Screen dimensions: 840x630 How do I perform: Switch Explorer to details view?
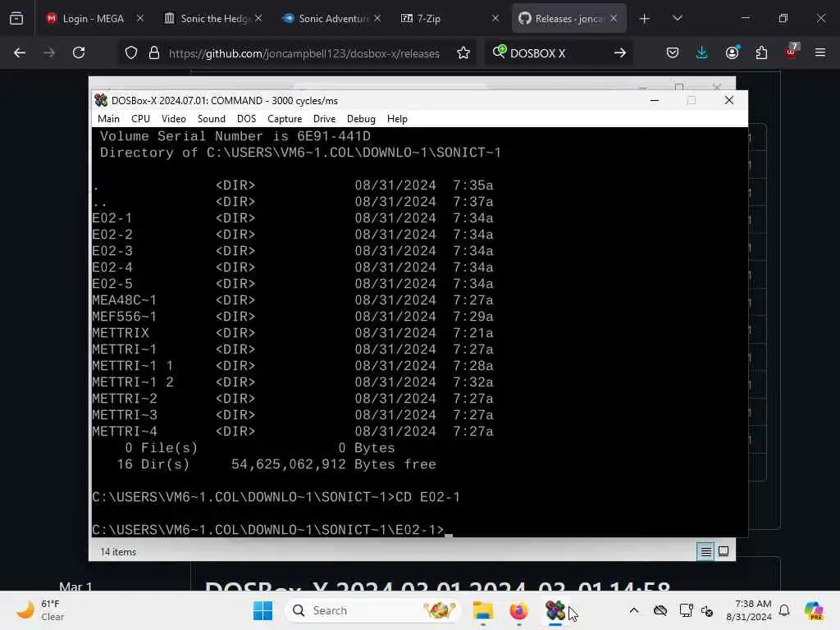[x=705, y=551]
